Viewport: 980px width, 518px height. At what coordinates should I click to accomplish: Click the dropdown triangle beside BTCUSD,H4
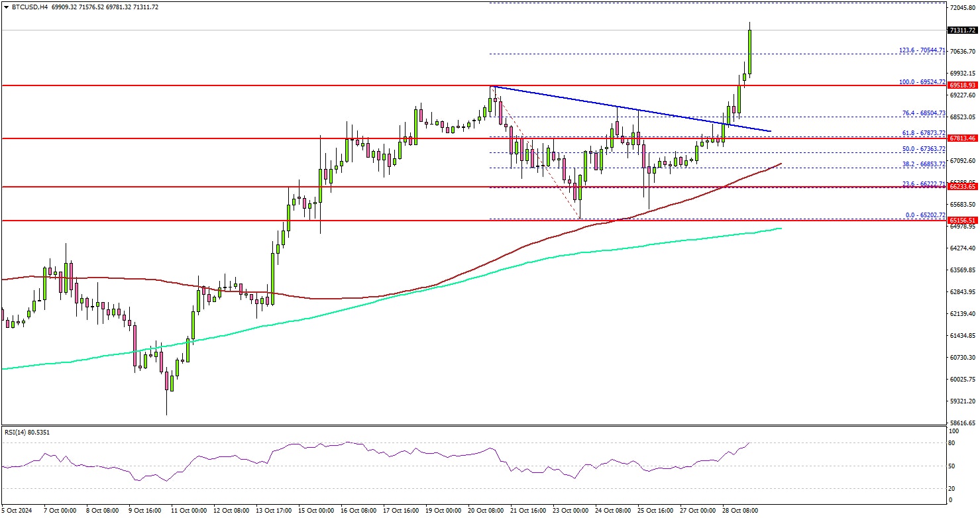click(5, 7)
